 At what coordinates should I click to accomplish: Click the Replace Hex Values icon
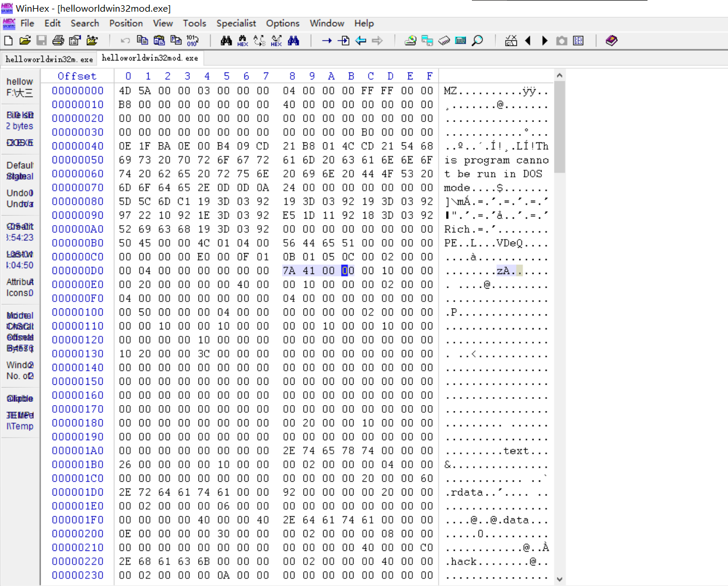(x=276, y=40)
